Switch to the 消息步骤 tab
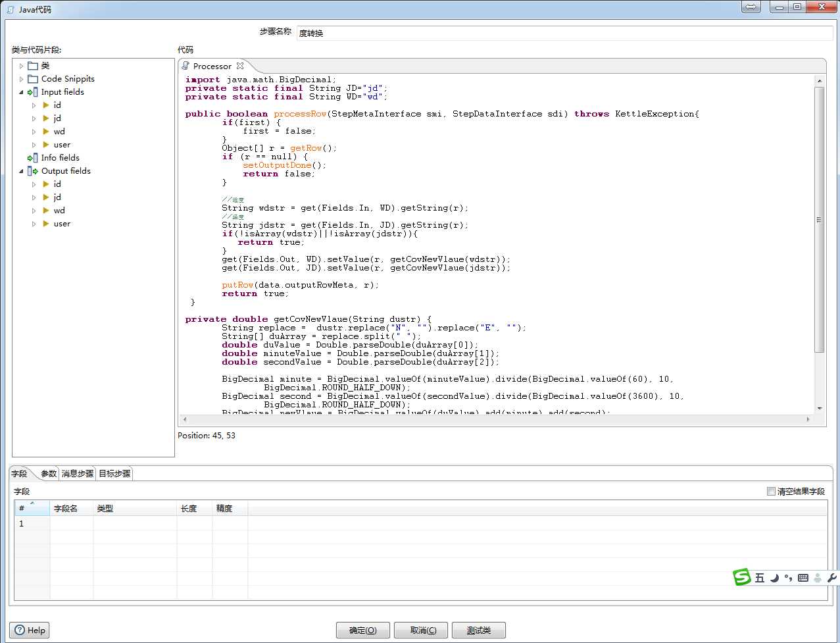840x643 pixels. tap(78, 474)
